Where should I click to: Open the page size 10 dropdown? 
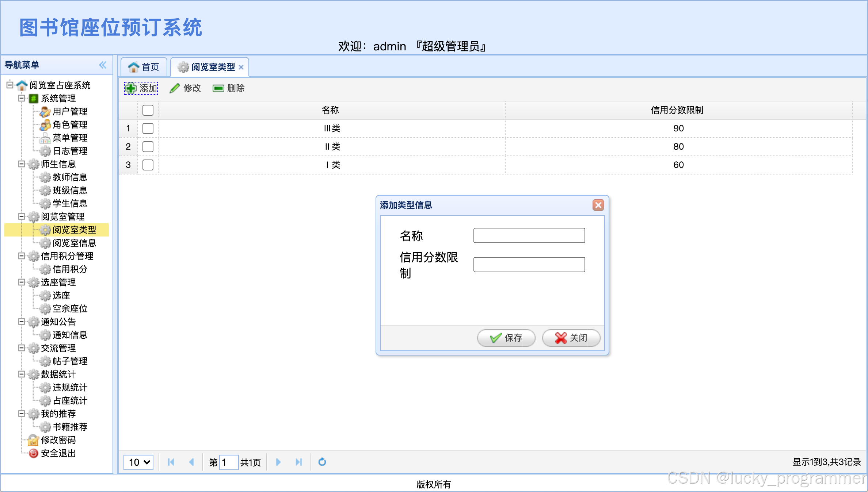pyautogui.click(x=139, y=462)
